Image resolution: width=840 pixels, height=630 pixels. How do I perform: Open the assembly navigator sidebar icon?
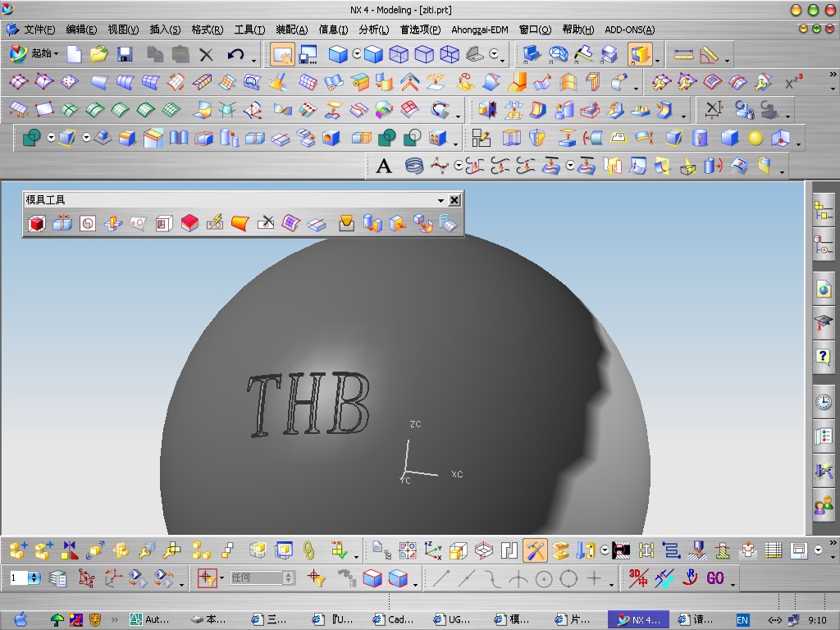point(824,209)
